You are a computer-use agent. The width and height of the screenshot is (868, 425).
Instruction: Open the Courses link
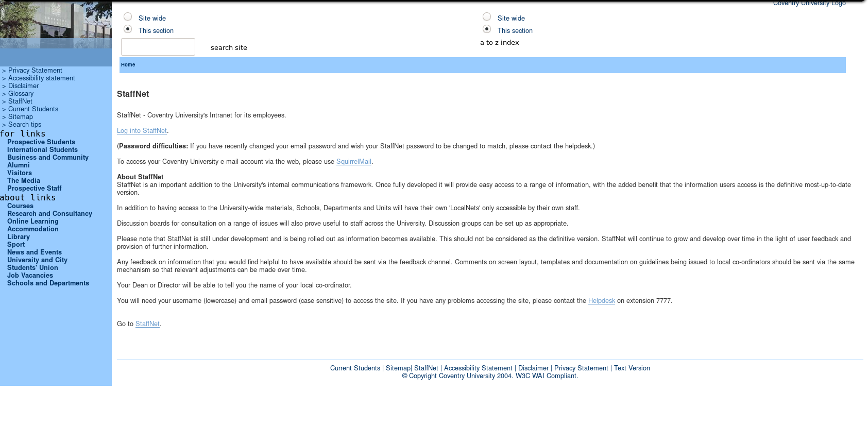tap(20, 206)
